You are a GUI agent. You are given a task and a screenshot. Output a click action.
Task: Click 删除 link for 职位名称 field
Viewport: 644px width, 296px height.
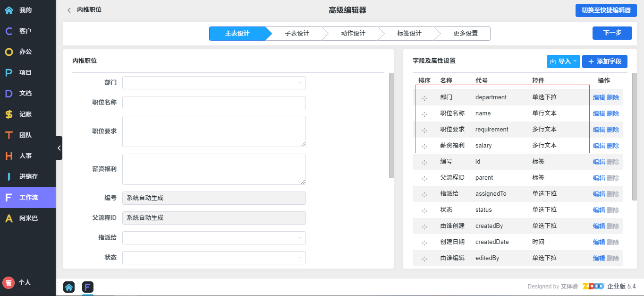(x=613, y=113)
